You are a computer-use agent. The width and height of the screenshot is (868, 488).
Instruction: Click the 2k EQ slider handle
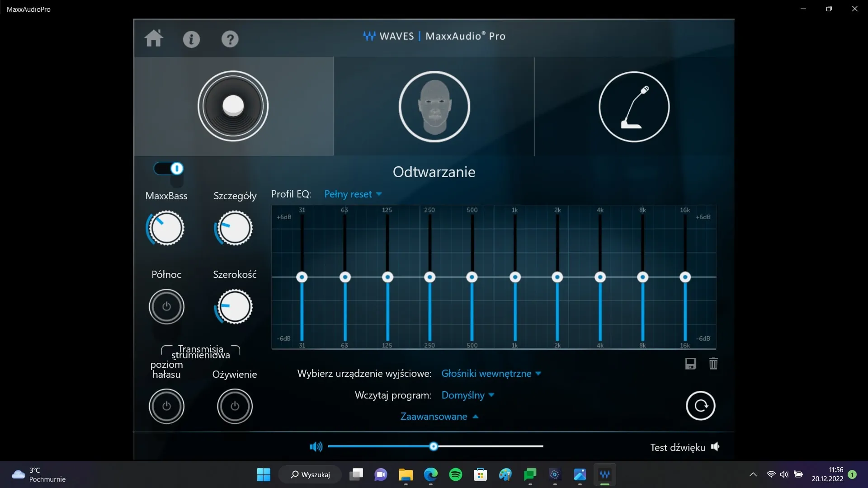pos(557,277)
